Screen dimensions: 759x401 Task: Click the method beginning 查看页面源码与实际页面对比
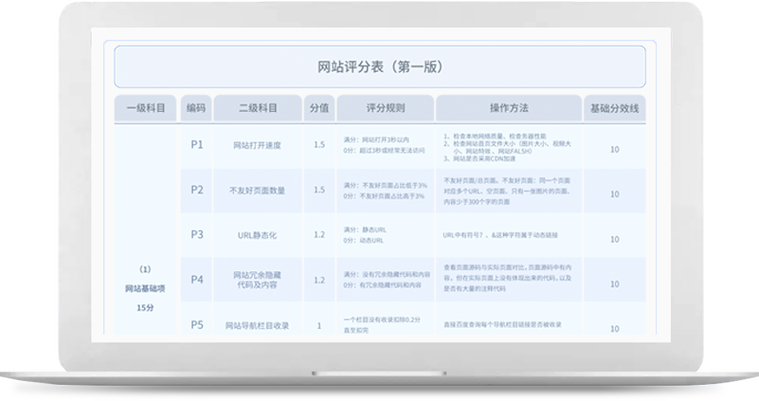pyautogui.click(x=508, y=278)
